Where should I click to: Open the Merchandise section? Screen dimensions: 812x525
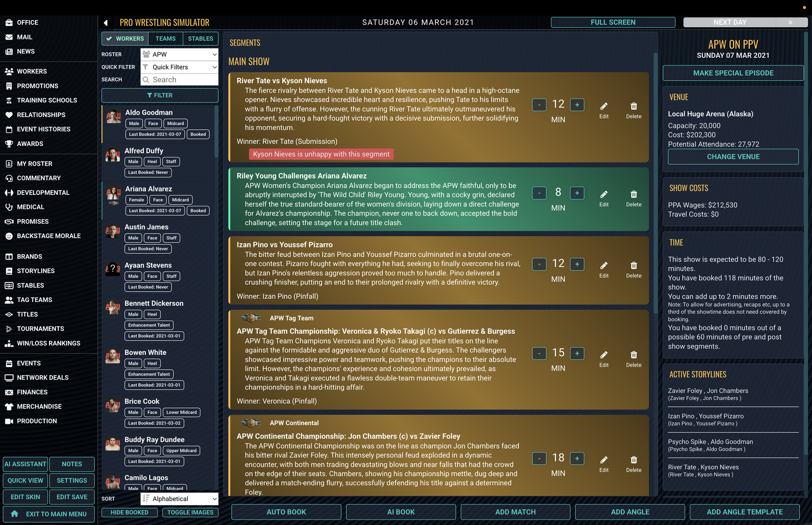pyautogui.click(x=39, y=407)
